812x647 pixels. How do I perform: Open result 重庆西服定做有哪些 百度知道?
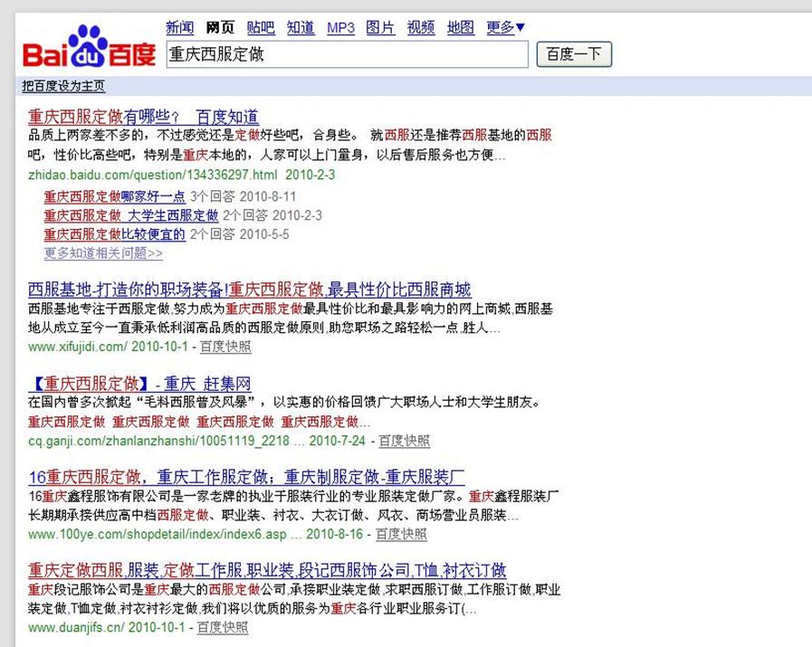[143, 117]
